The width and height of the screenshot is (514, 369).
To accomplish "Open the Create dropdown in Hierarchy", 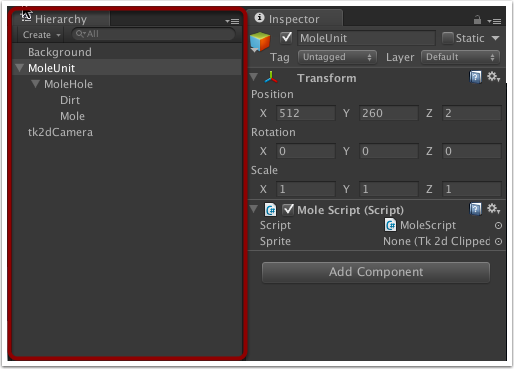I will pos(41,35).
